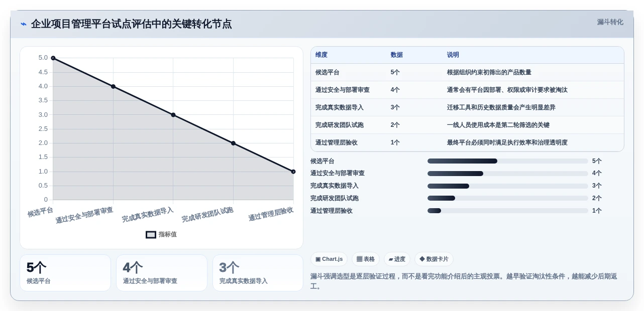The width and height of the screenshot is (644, 311).
Task: Open the 4个 通过安全与部署审查 stat card
Action: tap(162, 273)
